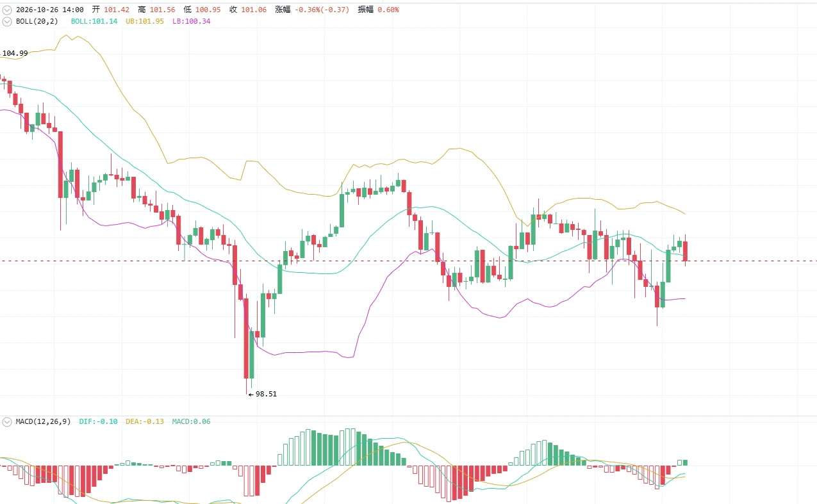Click the 98.51 low price label
Image resolution: width=817 pixels, height=504 pixels.
tap(266, 394)
